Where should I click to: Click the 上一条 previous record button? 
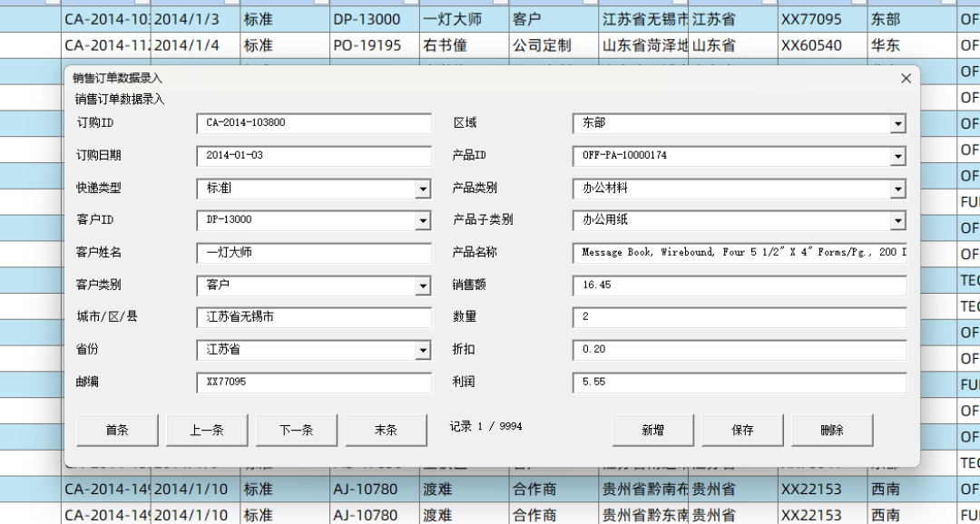207,430
